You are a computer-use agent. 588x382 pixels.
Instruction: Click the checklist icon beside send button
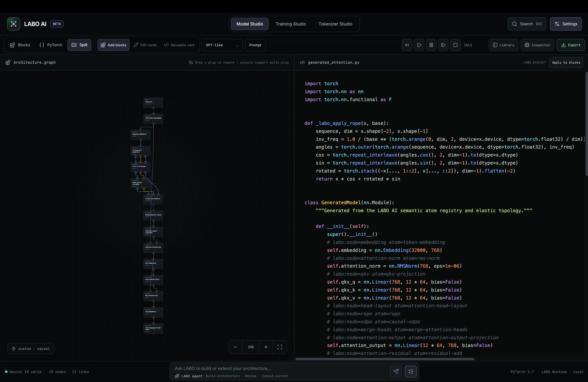[x=411, y=371]
